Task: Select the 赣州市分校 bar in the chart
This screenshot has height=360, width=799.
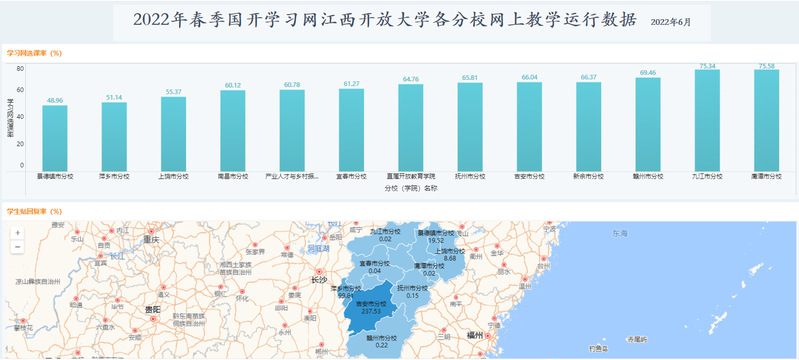Action: pyautogui.click(x=648, y=124)
